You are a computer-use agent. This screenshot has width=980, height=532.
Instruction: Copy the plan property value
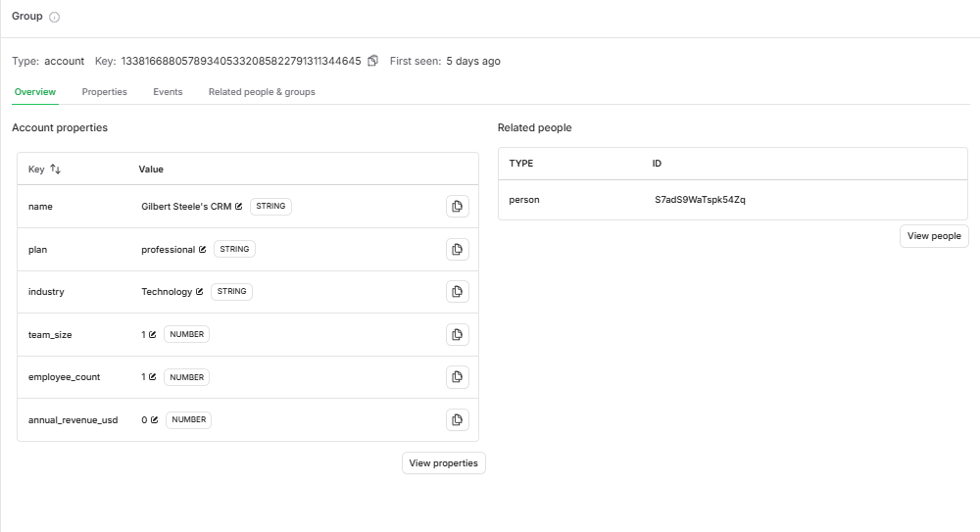click(457, 250)
